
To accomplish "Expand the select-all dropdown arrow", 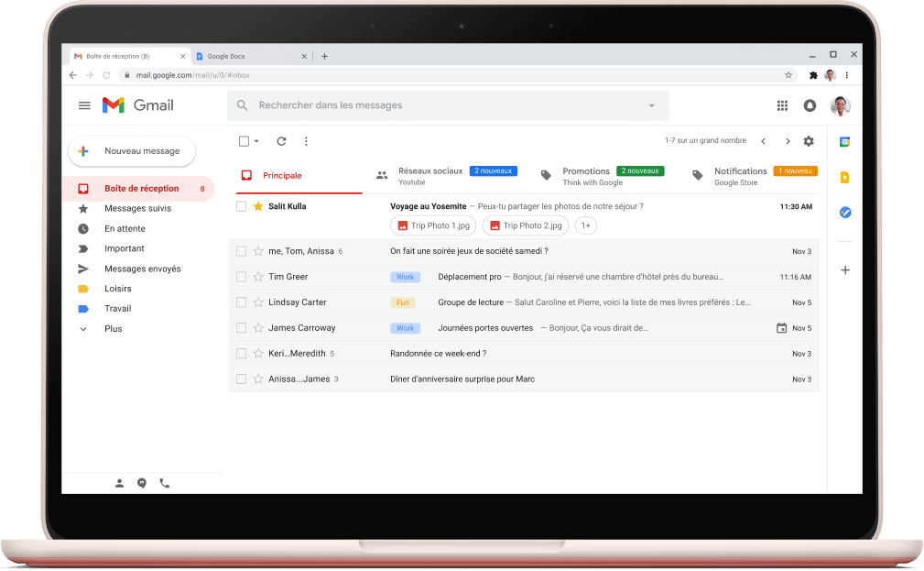I will pos(256,141).
